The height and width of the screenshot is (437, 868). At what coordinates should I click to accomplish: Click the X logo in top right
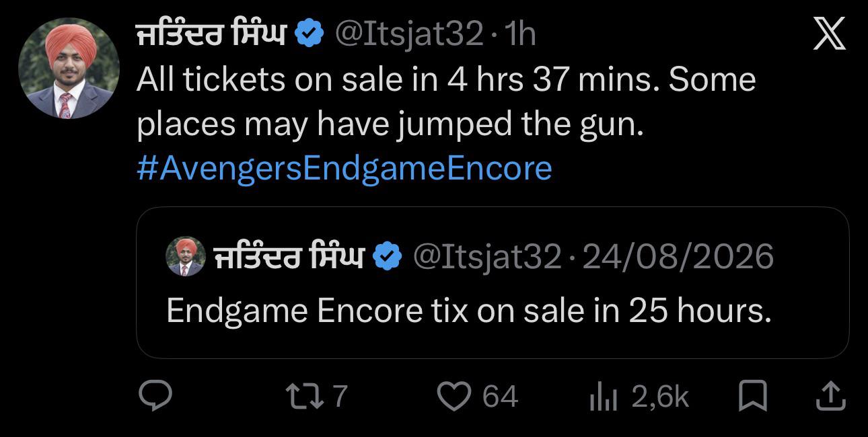click(829, 33)
